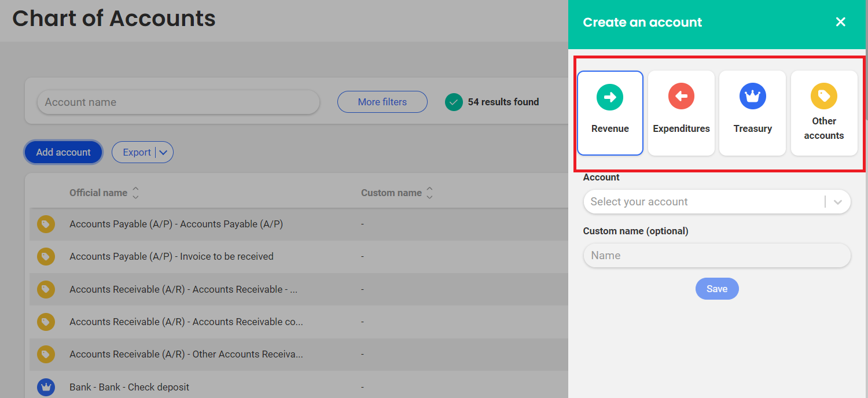This screenshot has width=868, height=398.
Task: Click the tag icon beside Invoice to be received
Action: pos(46,256)
